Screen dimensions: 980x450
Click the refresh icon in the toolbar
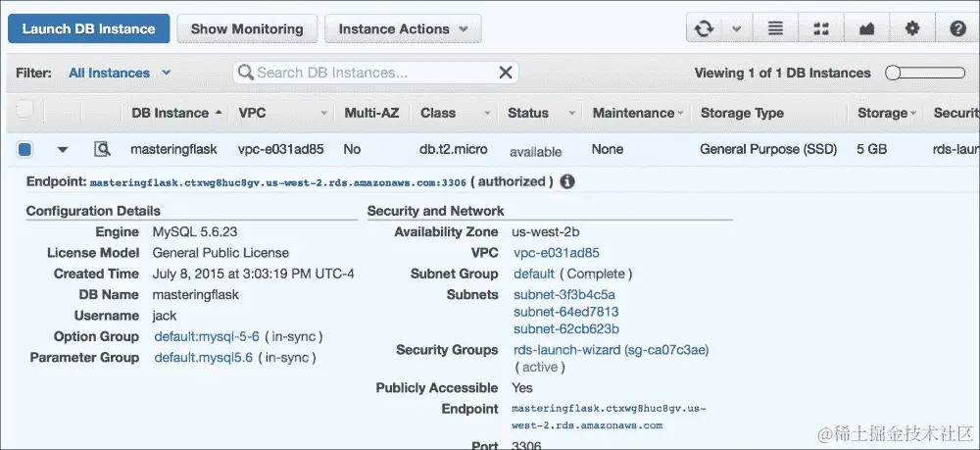pyautogui.click(x=704, y=29)
